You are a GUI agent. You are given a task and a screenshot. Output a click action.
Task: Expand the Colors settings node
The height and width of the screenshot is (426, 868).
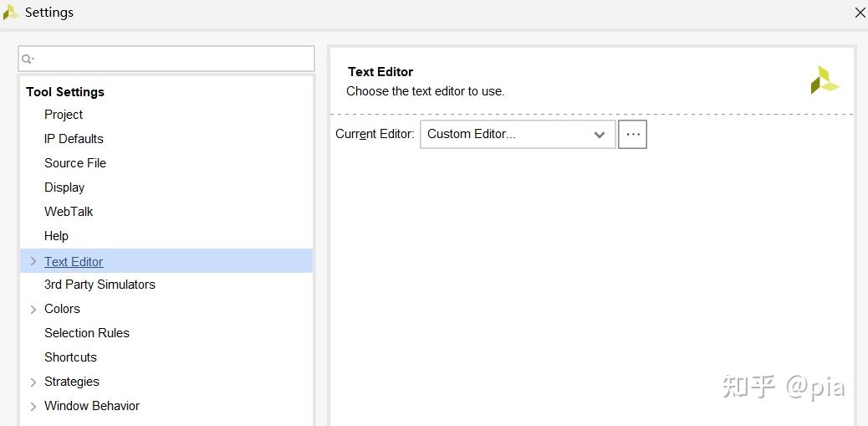33,310
